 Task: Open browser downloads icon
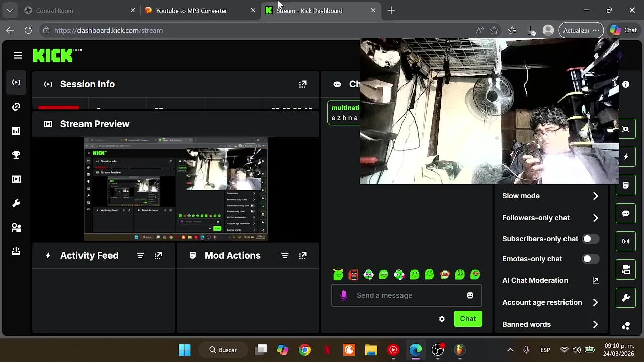pos(531,30)
